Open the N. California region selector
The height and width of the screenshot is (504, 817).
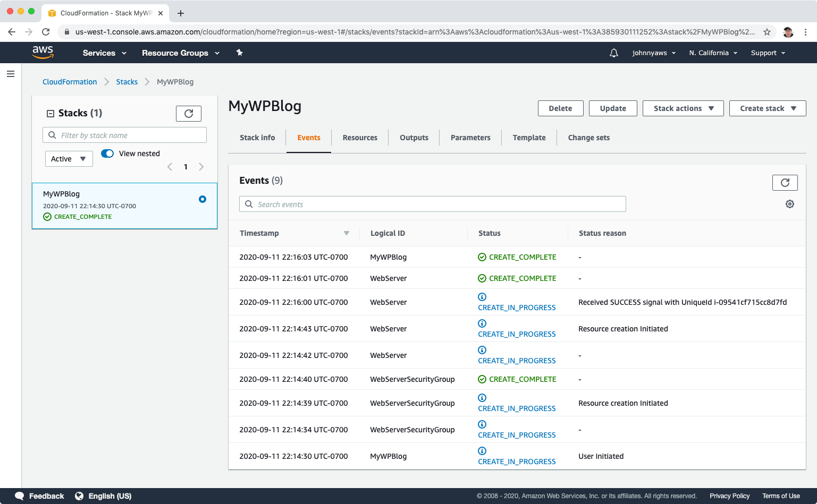[713, 53]
